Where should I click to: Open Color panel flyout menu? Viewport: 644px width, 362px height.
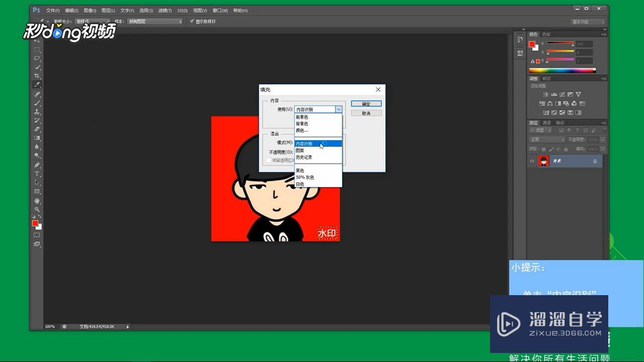pos(604,34)
